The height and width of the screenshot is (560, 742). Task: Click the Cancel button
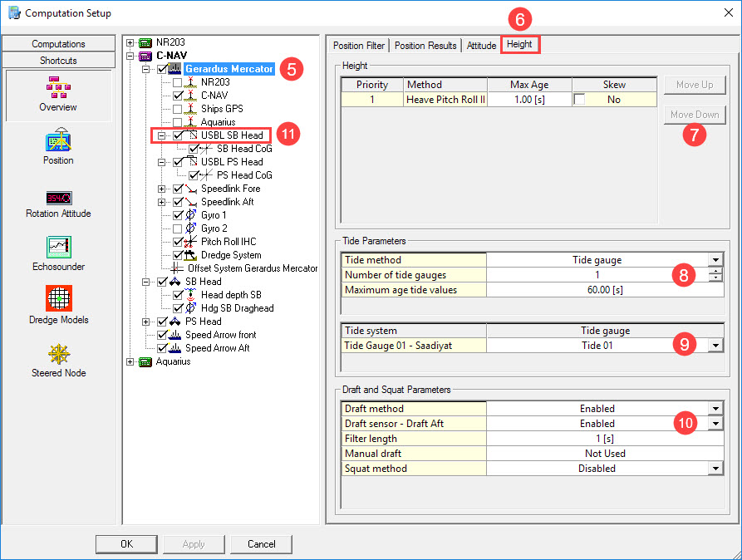tap(261, 544)
